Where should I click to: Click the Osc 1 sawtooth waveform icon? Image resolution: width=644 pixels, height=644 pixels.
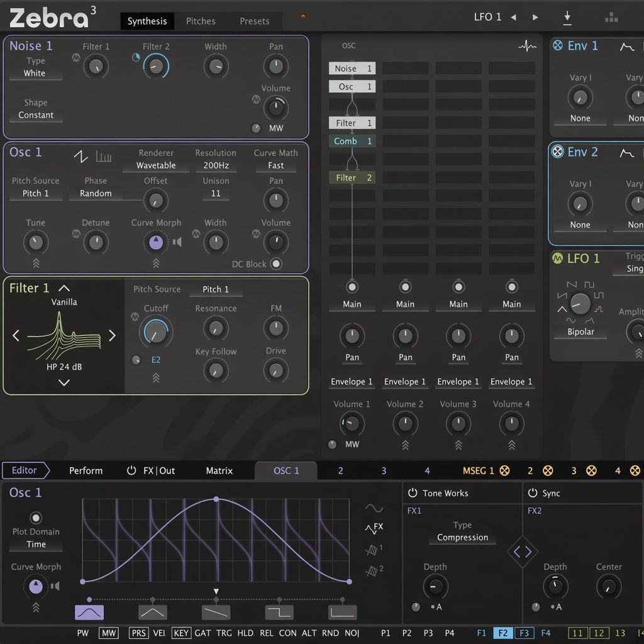(x=81, y=157)
